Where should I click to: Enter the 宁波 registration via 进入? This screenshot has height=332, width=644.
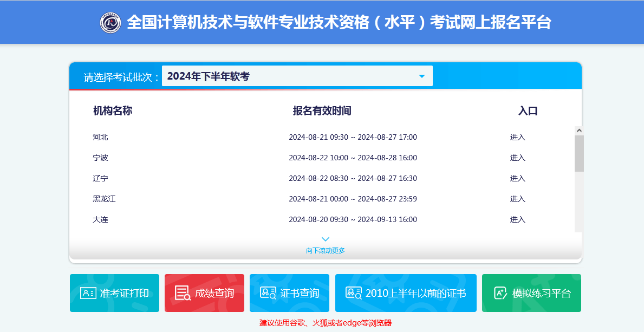tap(517, 158)
